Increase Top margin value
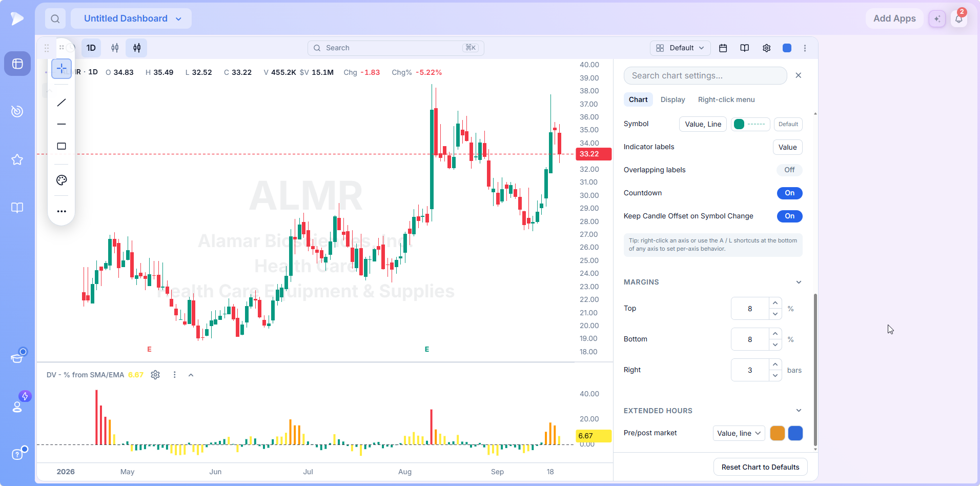The image size is (980, 486). coord(775,303)
